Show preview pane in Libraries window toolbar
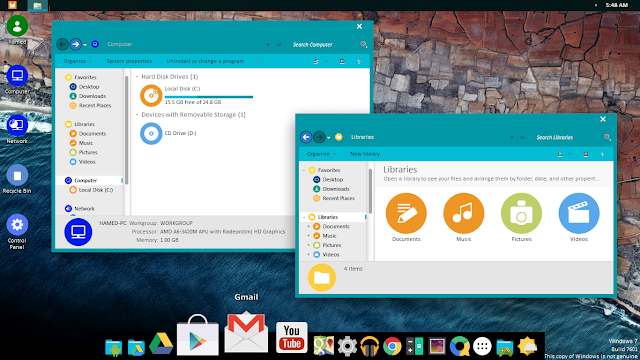The width and height of the screenshot is (640, 360). tap(586, 154)
